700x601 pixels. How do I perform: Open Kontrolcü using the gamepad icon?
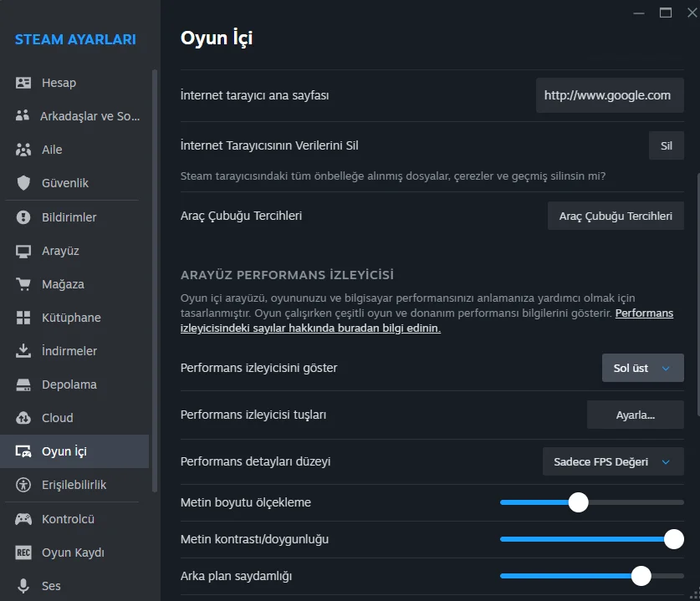point(23,519)
